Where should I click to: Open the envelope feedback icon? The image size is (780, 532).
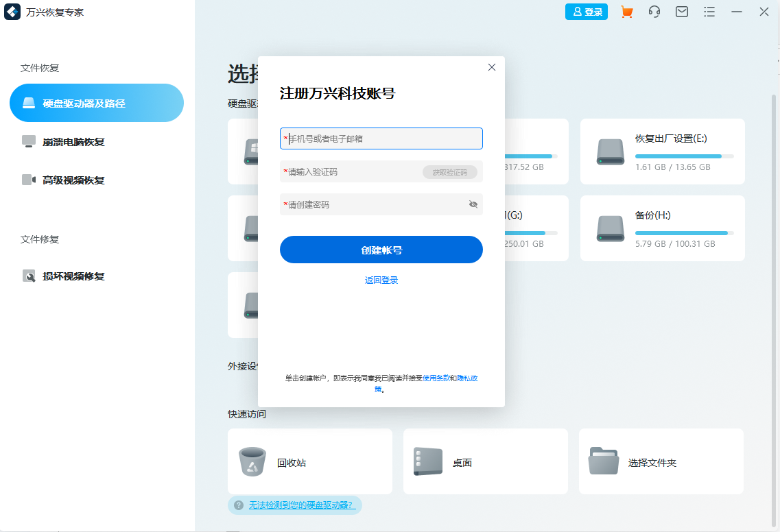(681, 12)
